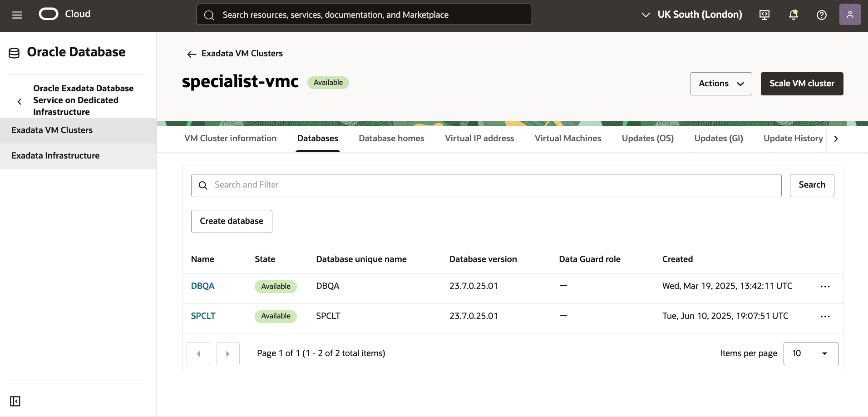This screenshot has height=417, width=868.
Task: Open the Cloud Shell developer tools icon
Action: (x=764, y=15)
